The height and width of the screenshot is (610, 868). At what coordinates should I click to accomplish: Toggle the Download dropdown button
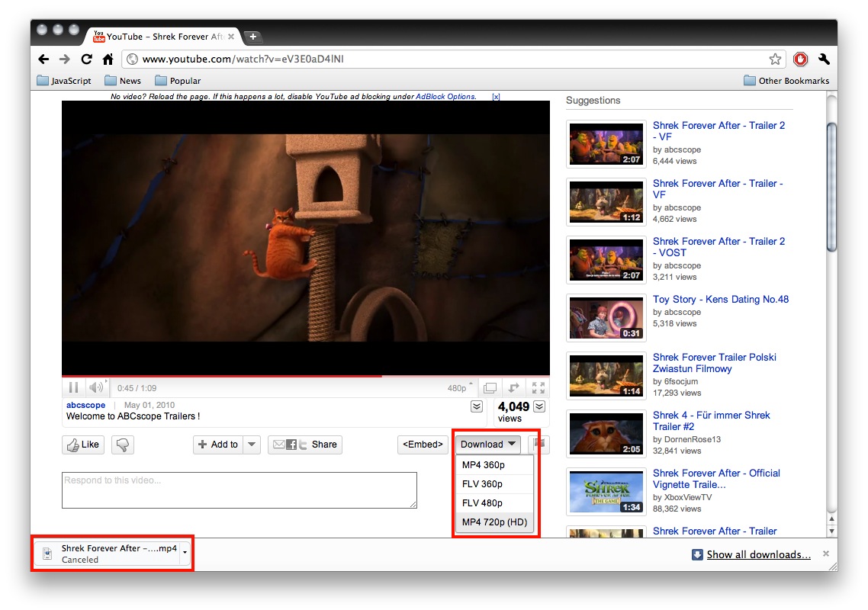[487, 445]
